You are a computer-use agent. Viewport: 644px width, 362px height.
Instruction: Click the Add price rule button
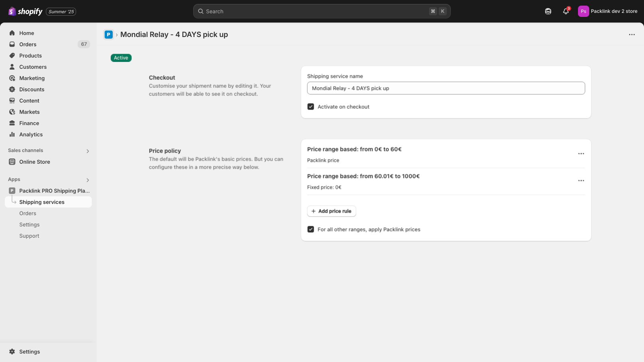coord(332,211)
